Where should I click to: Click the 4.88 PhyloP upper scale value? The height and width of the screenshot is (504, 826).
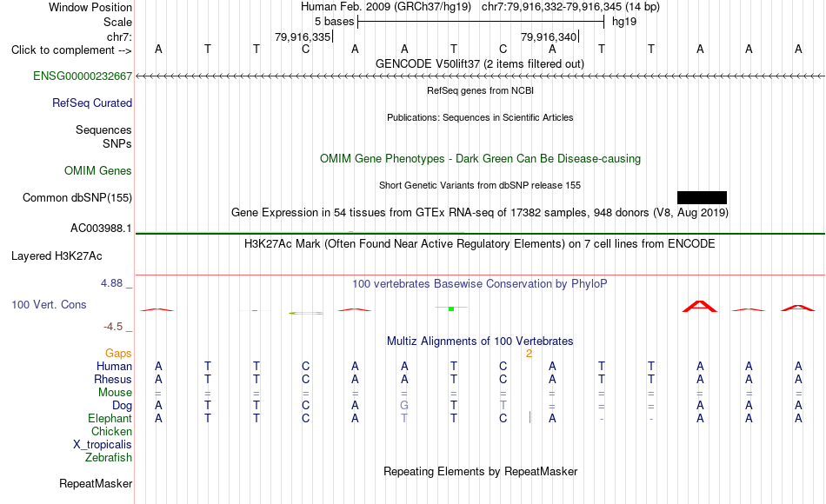112,283
